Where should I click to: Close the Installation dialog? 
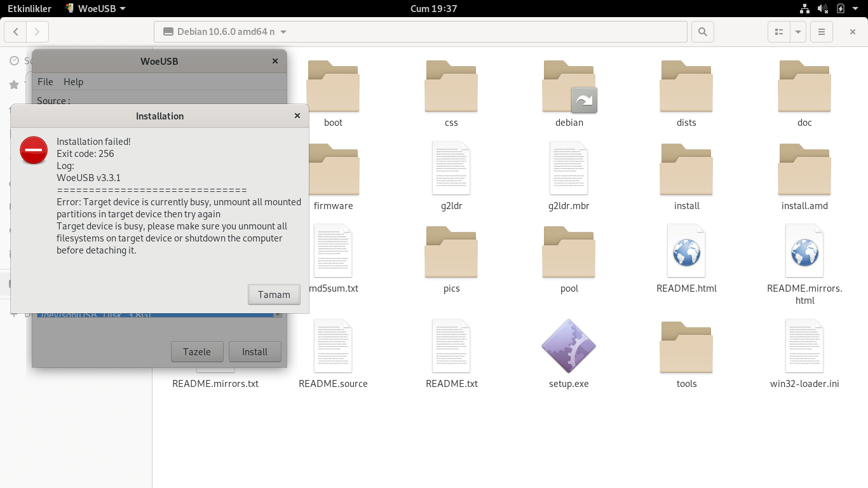click(297, 116)
